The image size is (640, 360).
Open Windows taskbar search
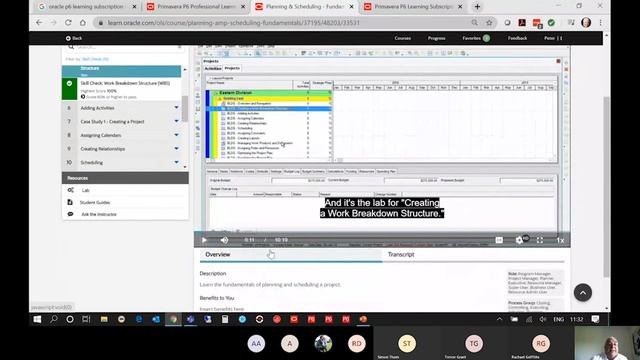point(53,319)
